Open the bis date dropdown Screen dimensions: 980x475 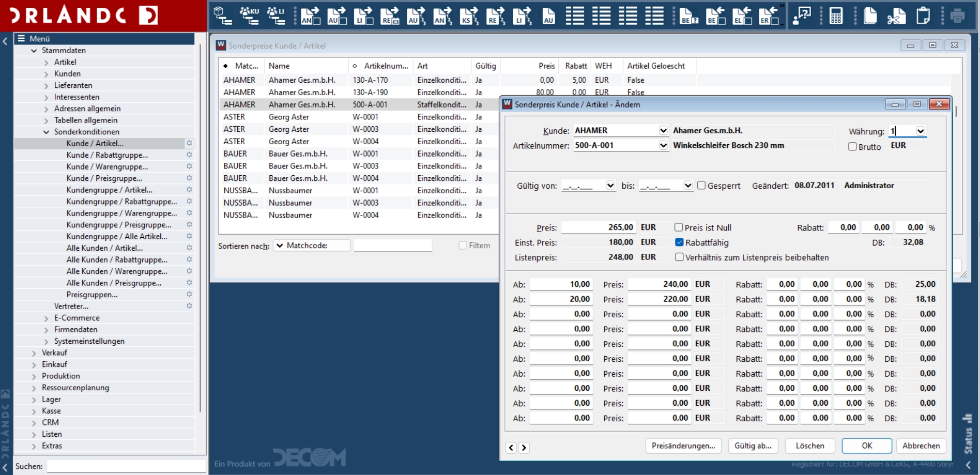pyautogui.click(x=688, y=186)
